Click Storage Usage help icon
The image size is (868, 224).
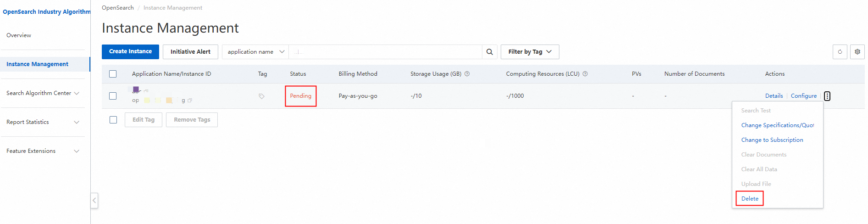click(467, 74)
